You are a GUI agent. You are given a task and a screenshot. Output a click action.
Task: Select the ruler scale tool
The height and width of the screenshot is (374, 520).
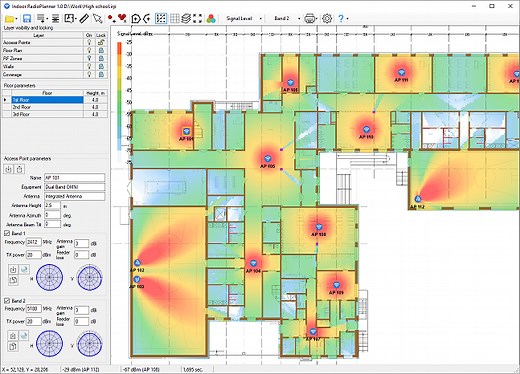tap(84, 18)
